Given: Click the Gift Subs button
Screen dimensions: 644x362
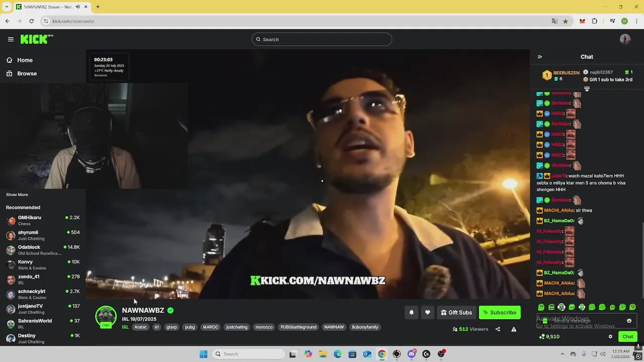Looking at the screenshot, I should [x=456, y=312].
